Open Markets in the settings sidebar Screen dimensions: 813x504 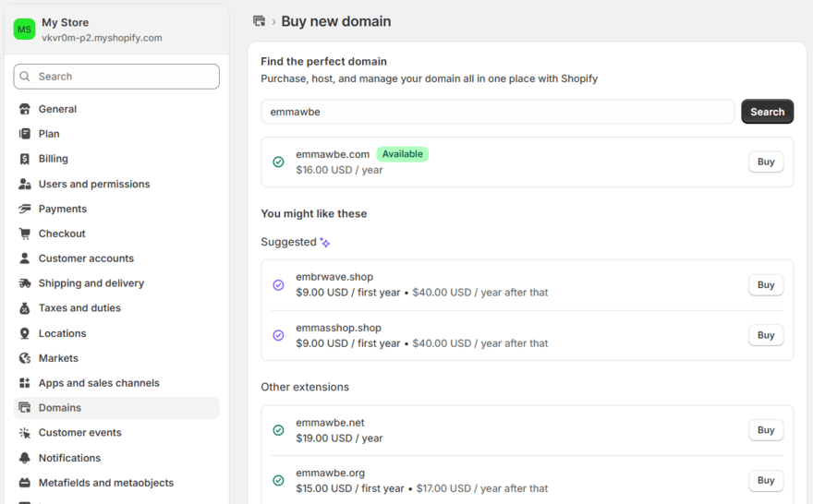[x=58, y=358]
